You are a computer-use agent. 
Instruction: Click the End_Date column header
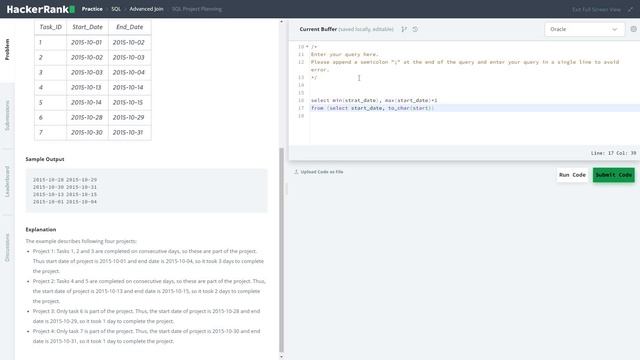click(x=130, y=27)
